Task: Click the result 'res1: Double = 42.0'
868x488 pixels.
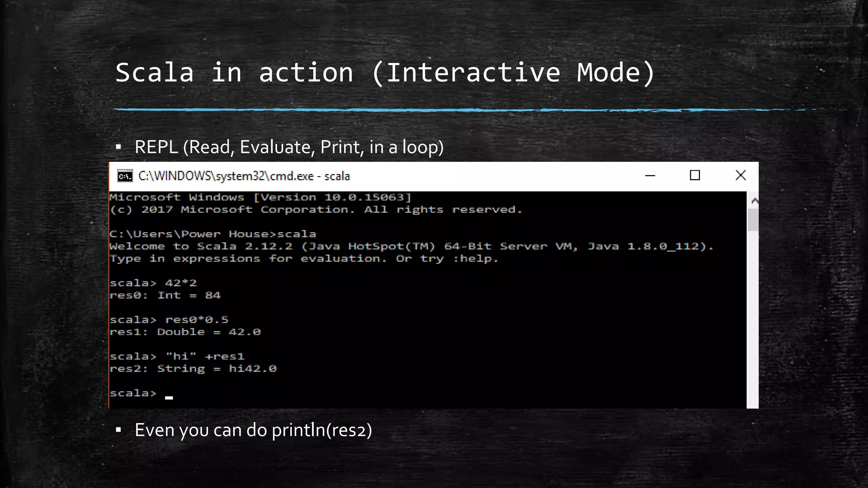Action: (185, 332)
